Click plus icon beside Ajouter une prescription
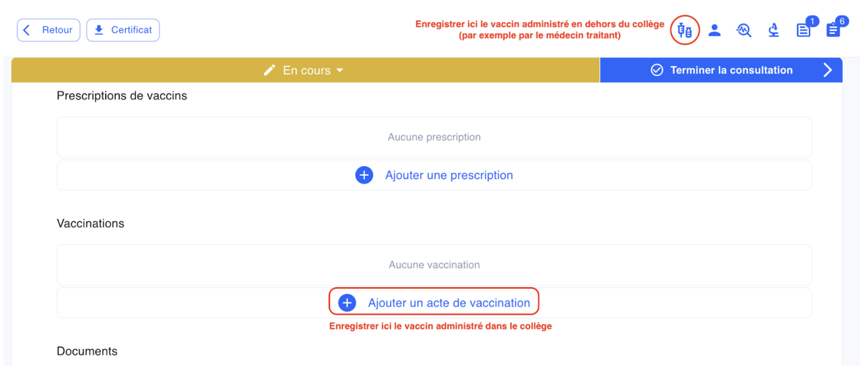Screen dimensions: 868x371 point(364,175)
